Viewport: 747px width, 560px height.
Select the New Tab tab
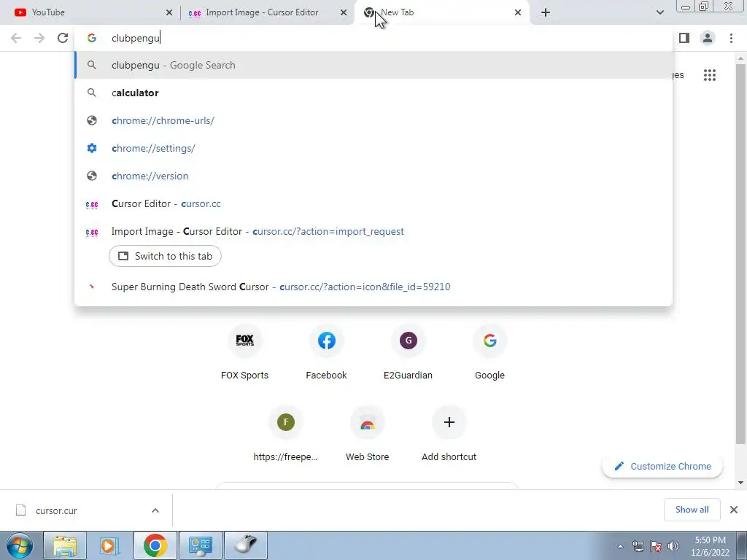[442, 12]
